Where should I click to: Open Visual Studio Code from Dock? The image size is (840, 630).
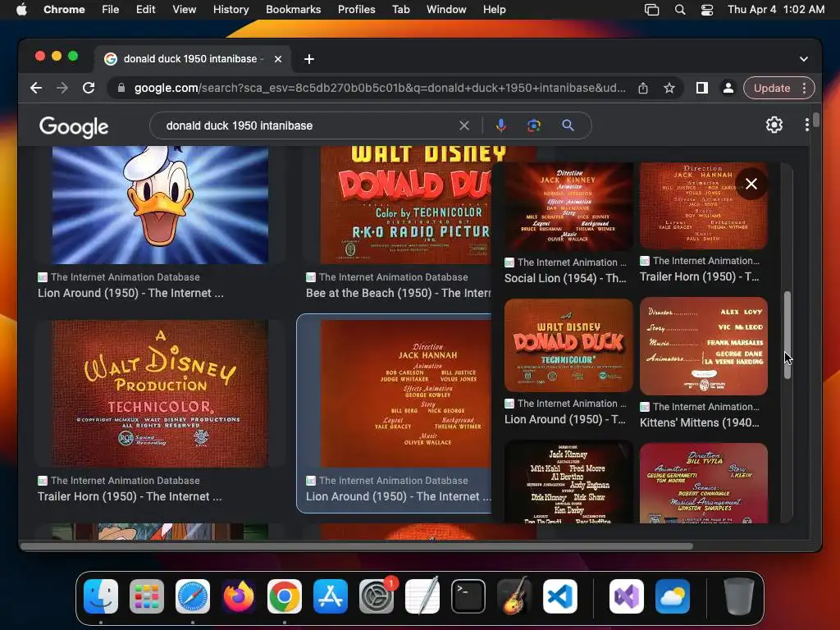pyautogui.click(x=559, y=596)
